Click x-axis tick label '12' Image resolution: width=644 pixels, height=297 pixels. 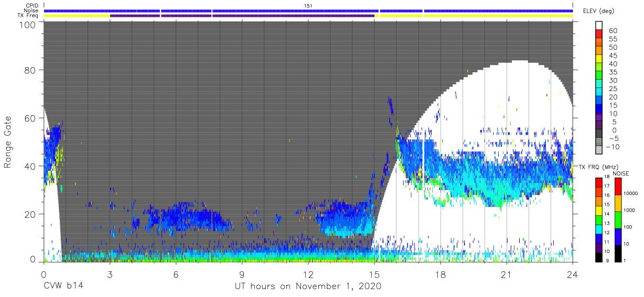tap(308, 274)
